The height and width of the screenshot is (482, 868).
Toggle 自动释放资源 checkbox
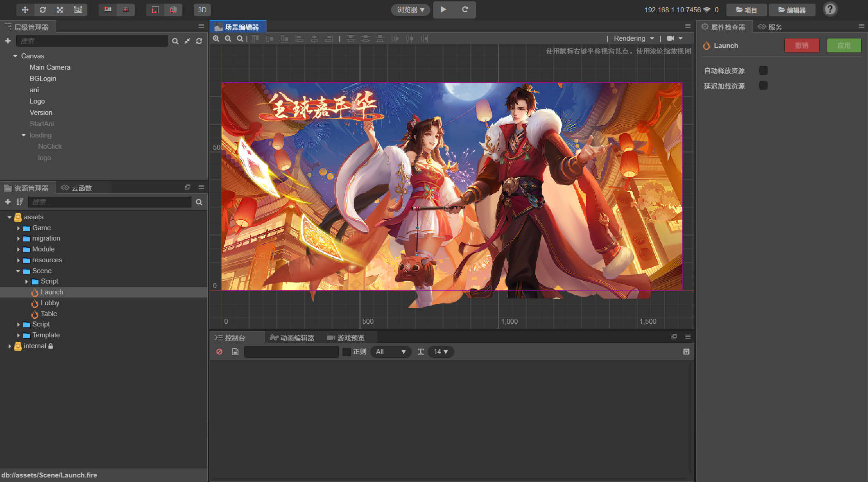763,71
